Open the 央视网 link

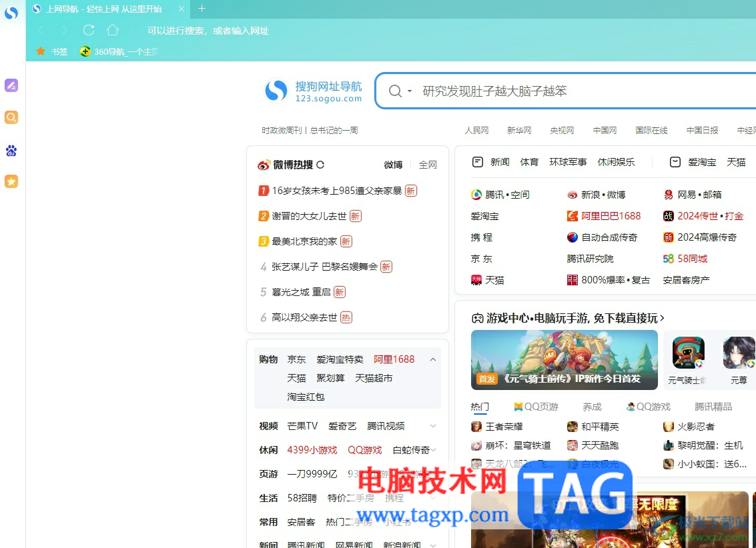coord(562,131)
